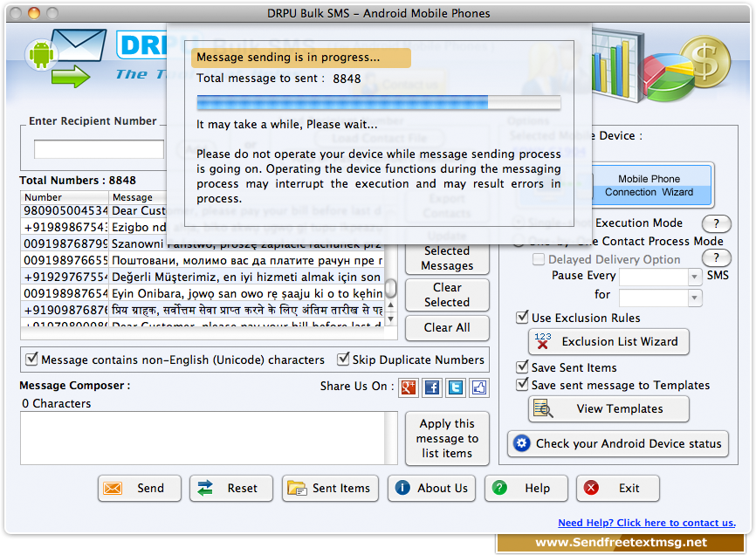Image resolution: width=756 pixels, height=555 pixels.
Task: Select the row 'Değerli Müşterimiz'
Action: click(203, 277)
